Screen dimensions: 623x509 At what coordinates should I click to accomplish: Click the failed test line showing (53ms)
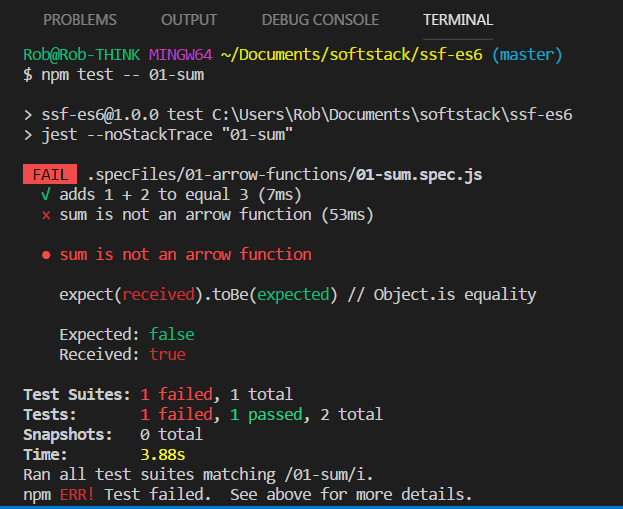click(x=207, y=215)
